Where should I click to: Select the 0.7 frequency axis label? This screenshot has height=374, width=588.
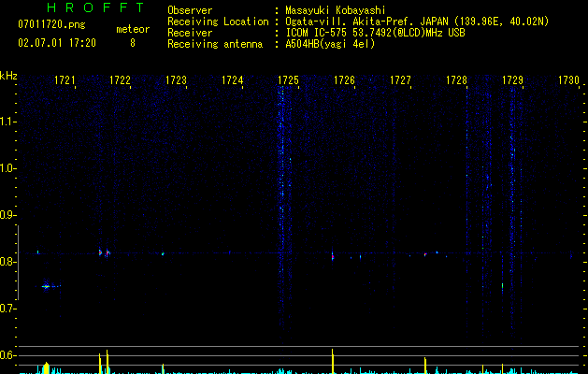(x=7, y=309)
